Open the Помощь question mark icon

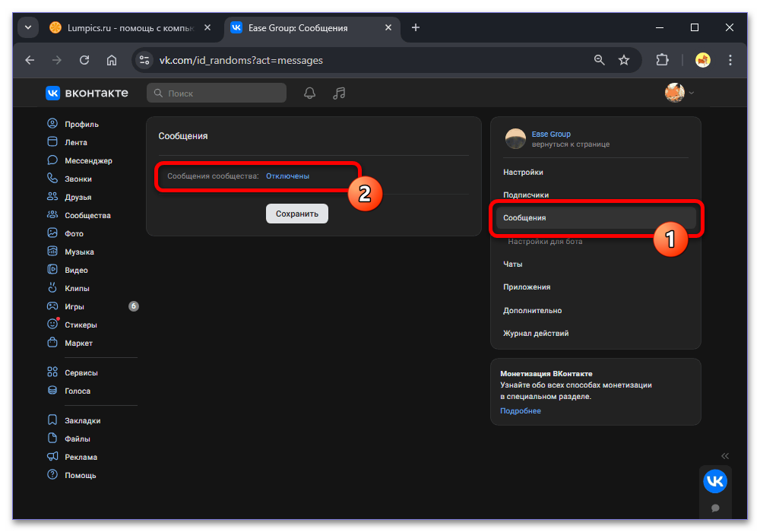tap(52, 474)
